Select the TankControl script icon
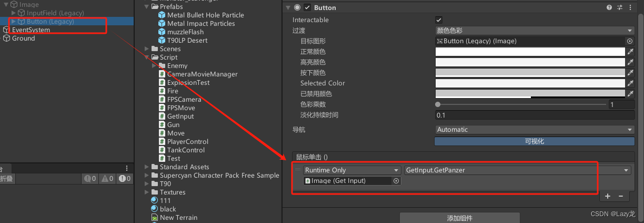644x223 pixels. pyautogui.click(x=162, y=150)
